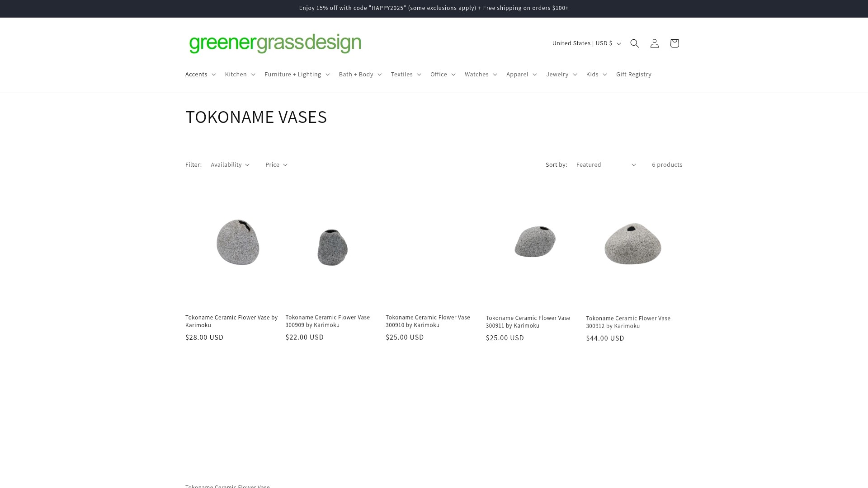Expand the Furniture + Lighting menu
Viewport: 868px width, 488px height.
[x=297, y=74]
